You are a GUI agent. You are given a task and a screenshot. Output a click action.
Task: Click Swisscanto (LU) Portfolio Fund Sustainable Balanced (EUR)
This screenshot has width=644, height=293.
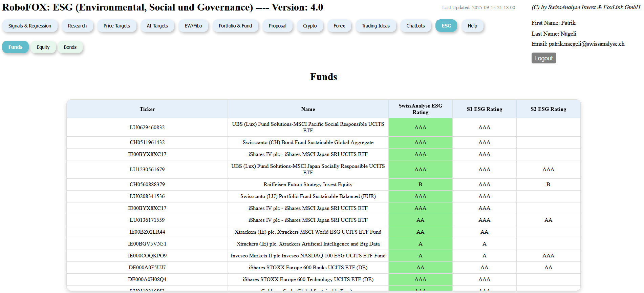[x=308, y=196]
